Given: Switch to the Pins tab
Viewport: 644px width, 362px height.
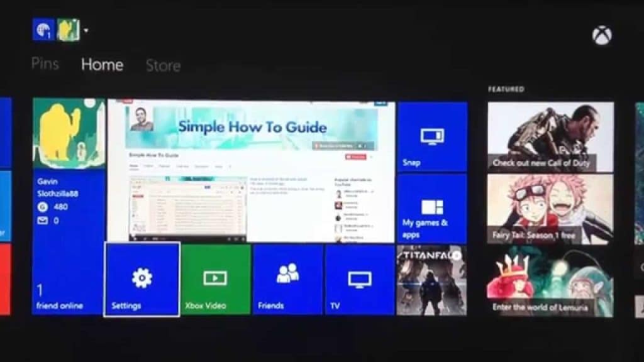Looking at the screenshot, I should 45,63.
